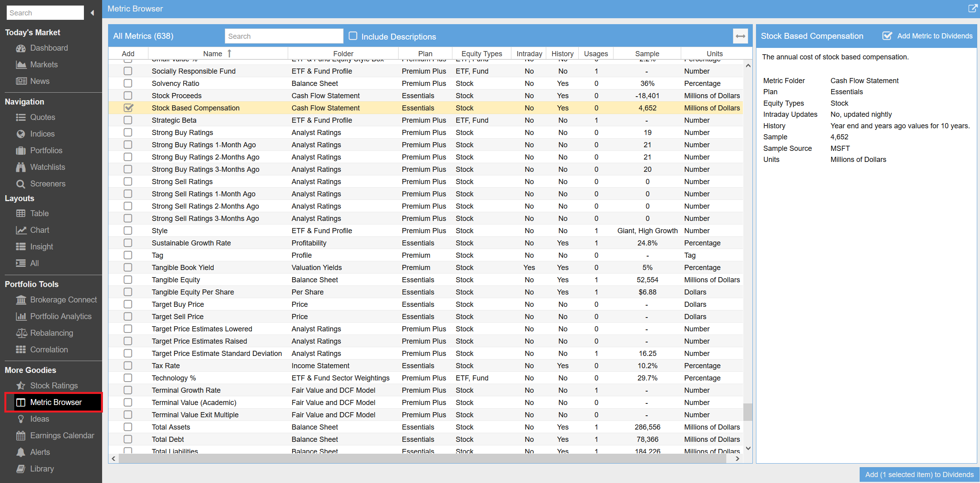Open the Watchlists binoculars icon
Viewport: 980px width, 483px height.
click(21, 167)
